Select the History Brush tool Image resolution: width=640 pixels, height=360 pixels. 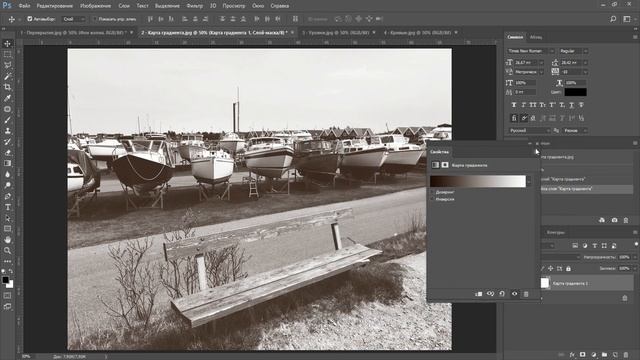pyautogui.click(x=7, y=142)
